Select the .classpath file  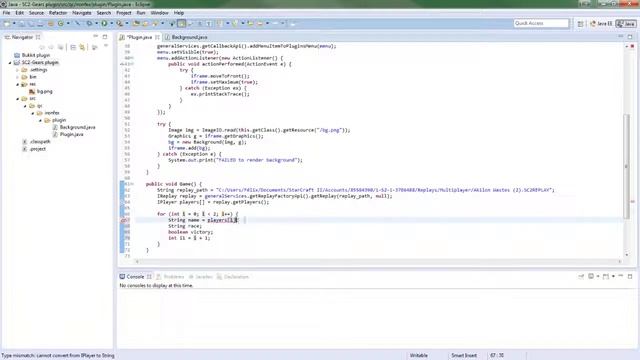tap(36, 142)
